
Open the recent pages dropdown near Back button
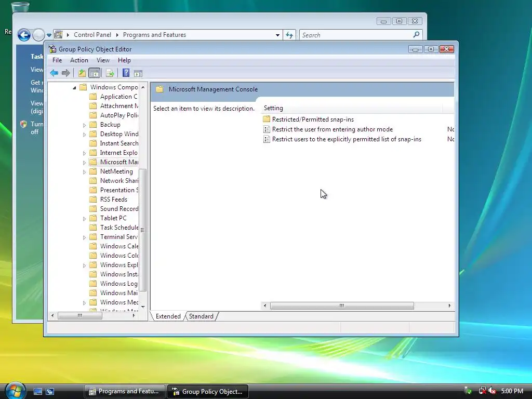click(49, 35)
